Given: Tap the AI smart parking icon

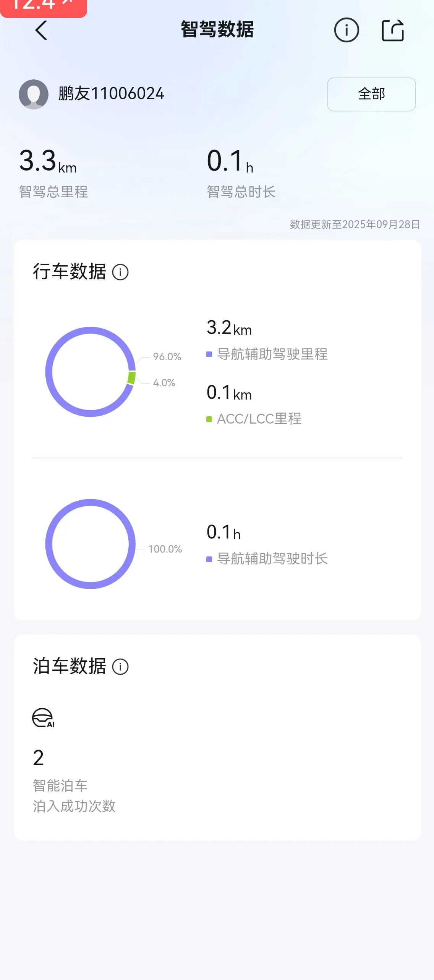Looking at the screenshot, I should (43, 718).
